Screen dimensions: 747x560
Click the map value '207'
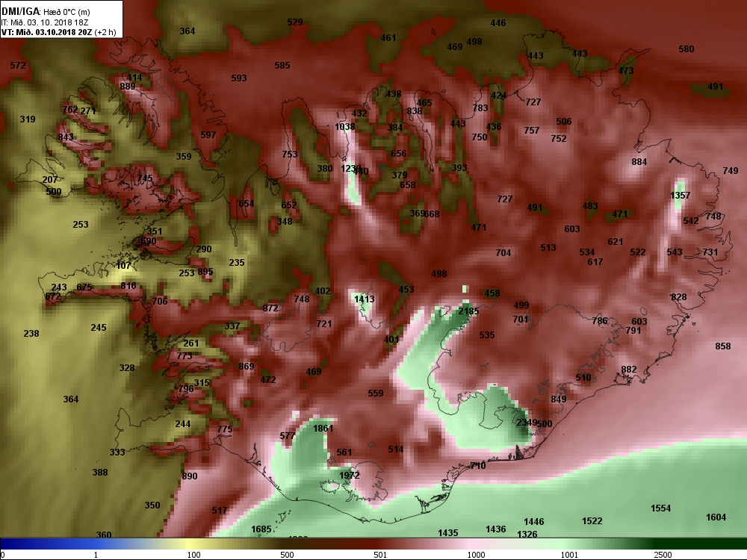pyautogui.click(x=49, y=180)
